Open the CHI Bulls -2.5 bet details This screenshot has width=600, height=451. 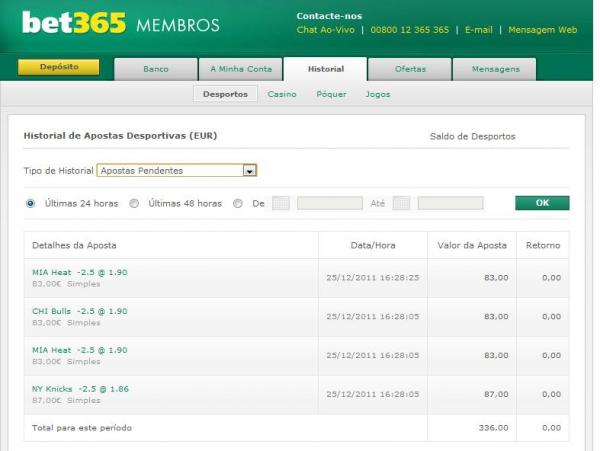(x=80, y=311)
